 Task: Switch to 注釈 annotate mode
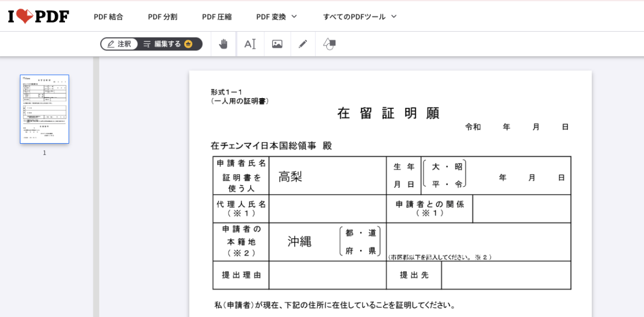(119, 44)
